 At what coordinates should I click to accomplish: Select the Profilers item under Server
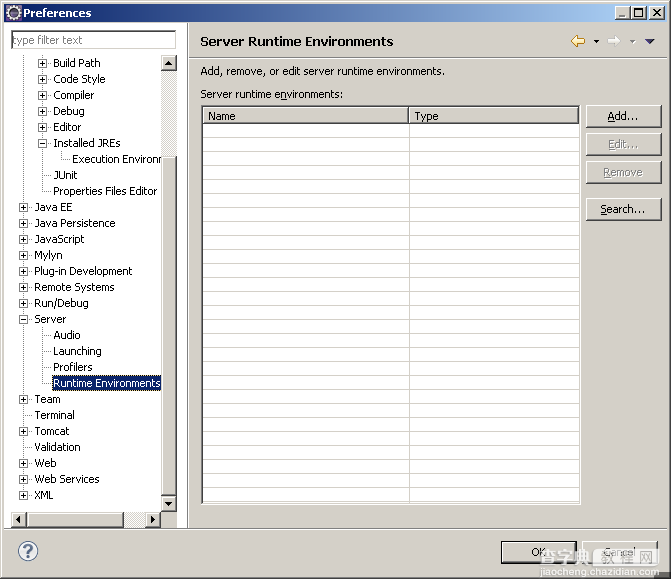pos(73,367)
